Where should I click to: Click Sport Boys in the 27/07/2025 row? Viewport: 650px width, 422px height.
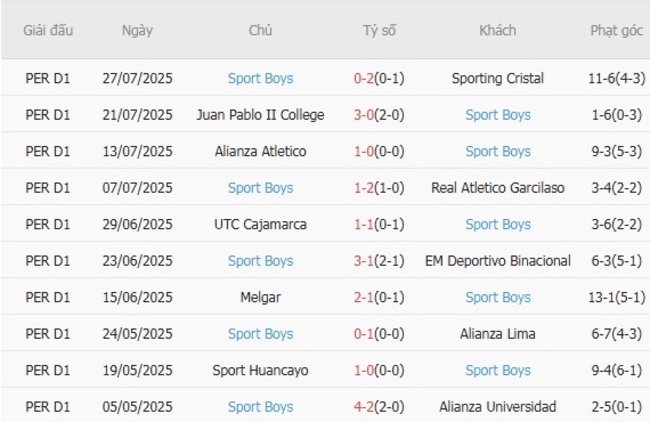(260, 78)
